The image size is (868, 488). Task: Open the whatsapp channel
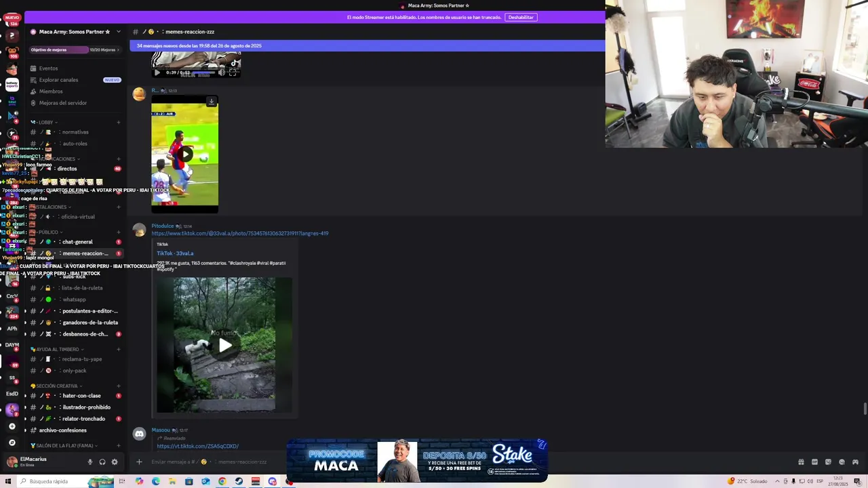pos(75,300)
